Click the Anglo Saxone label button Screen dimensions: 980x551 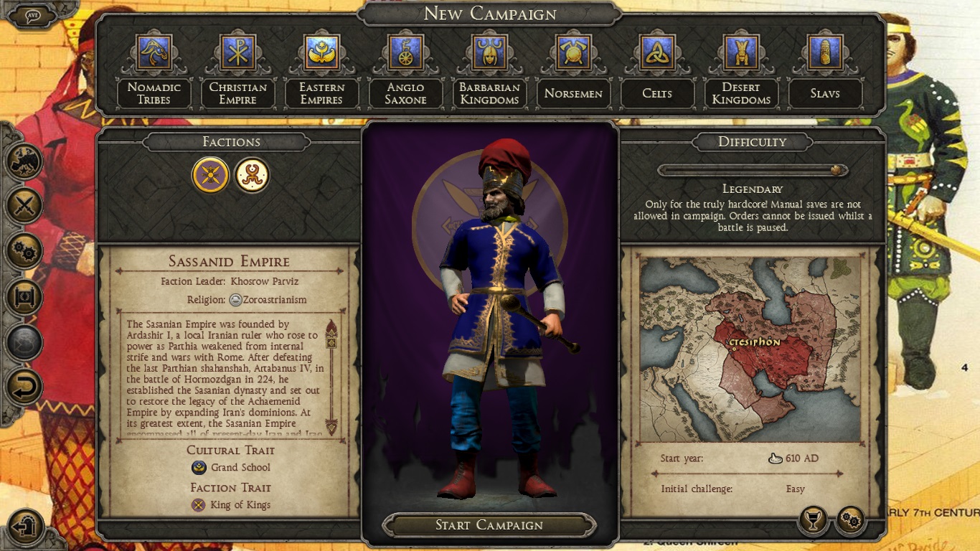point(405,93)
